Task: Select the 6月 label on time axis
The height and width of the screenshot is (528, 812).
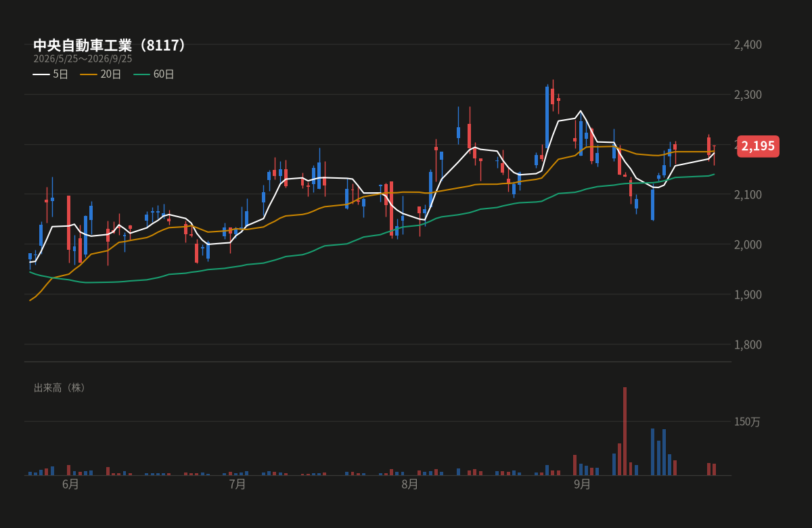Action: click(70, 485)
